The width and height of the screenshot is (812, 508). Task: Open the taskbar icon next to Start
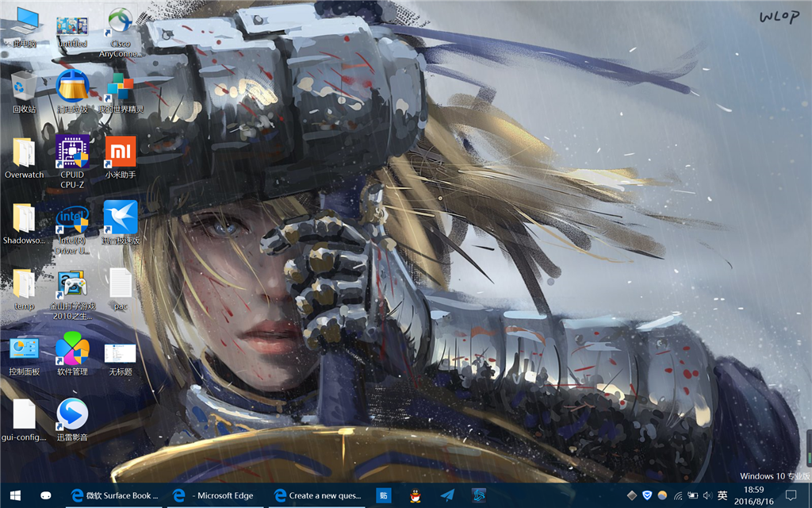point(45,495)
